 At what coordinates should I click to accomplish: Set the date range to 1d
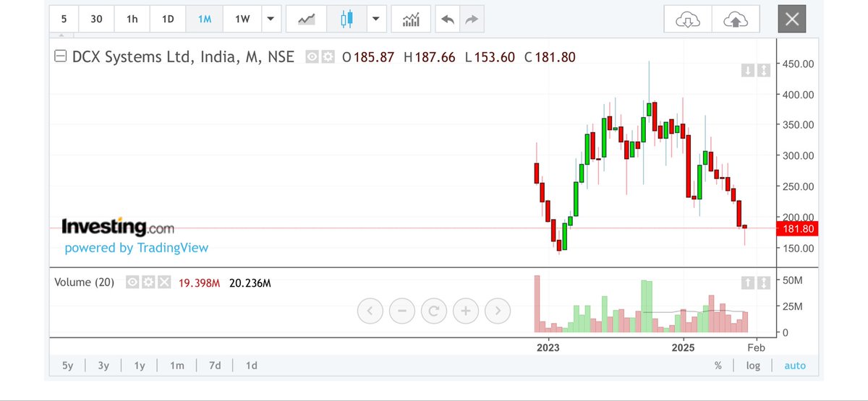pos(252,366)
